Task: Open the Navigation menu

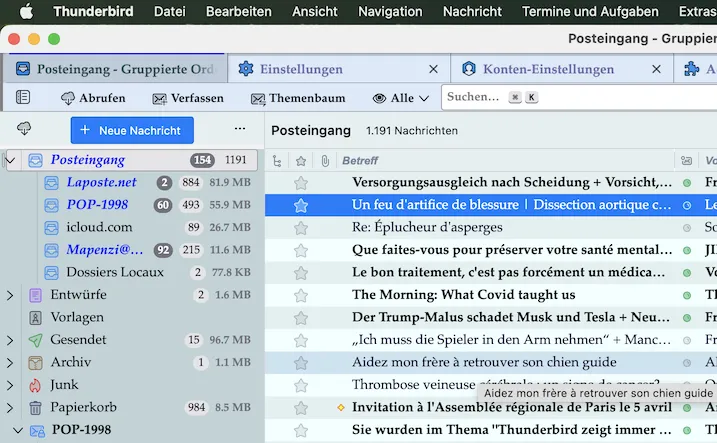Action: point(390,11)
